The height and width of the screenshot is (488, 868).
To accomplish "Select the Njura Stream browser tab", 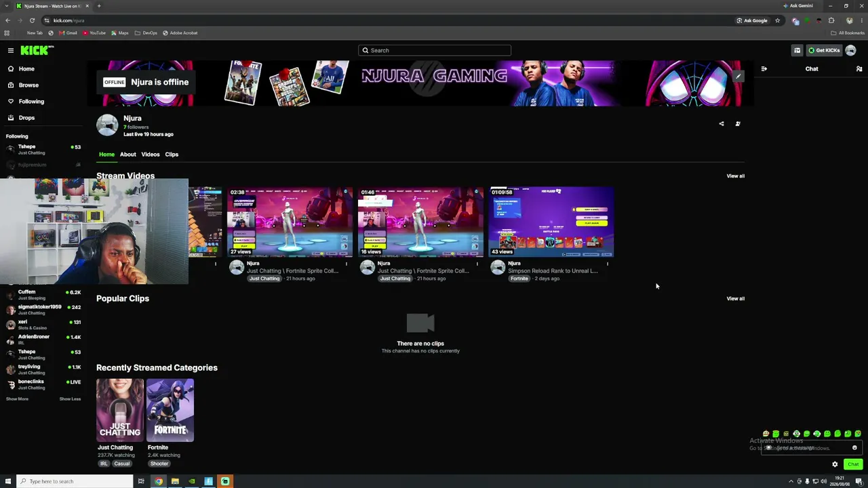I will point(53,6).
